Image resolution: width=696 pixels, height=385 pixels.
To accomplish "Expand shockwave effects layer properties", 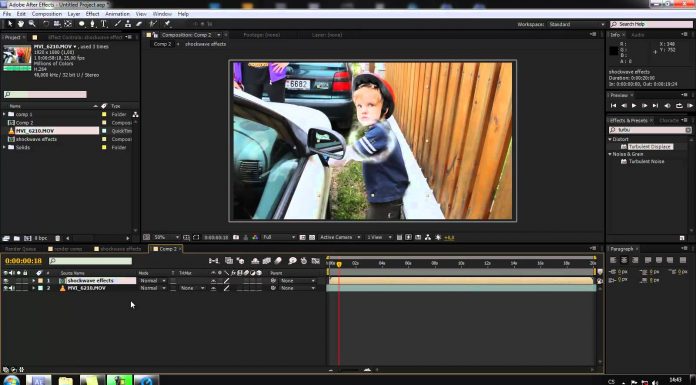I will (34, 281).
